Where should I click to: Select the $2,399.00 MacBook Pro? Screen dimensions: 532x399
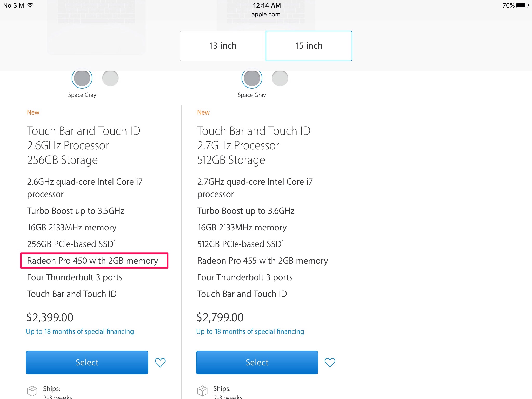(87, 362)
